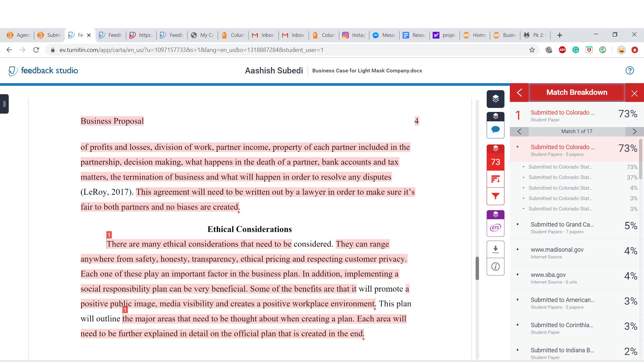This screenshot has height=362, width=644.
Task: Open the 37% Colorado State sub-source
Action: pos(580,177)
